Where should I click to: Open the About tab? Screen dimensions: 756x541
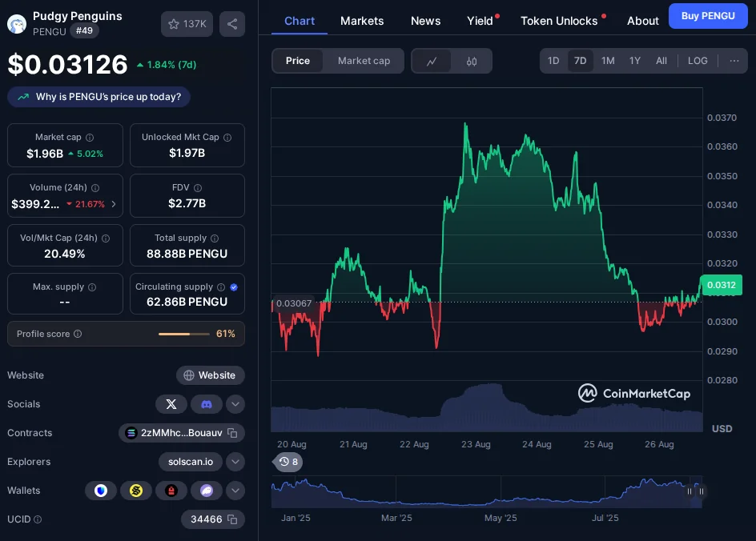pos(643,21)
